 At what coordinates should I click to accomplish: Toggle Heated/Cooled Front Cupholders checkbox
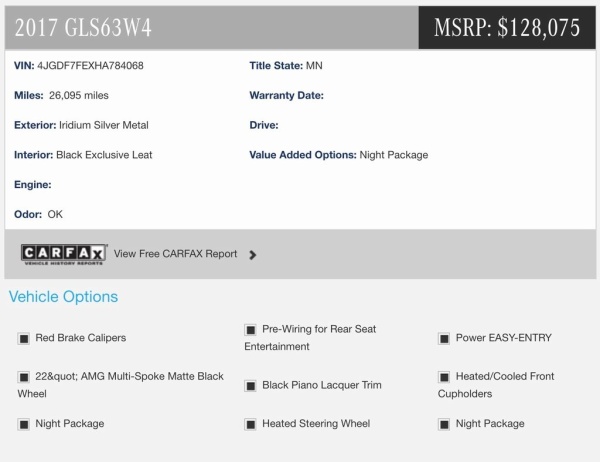(x=444, y=377)
